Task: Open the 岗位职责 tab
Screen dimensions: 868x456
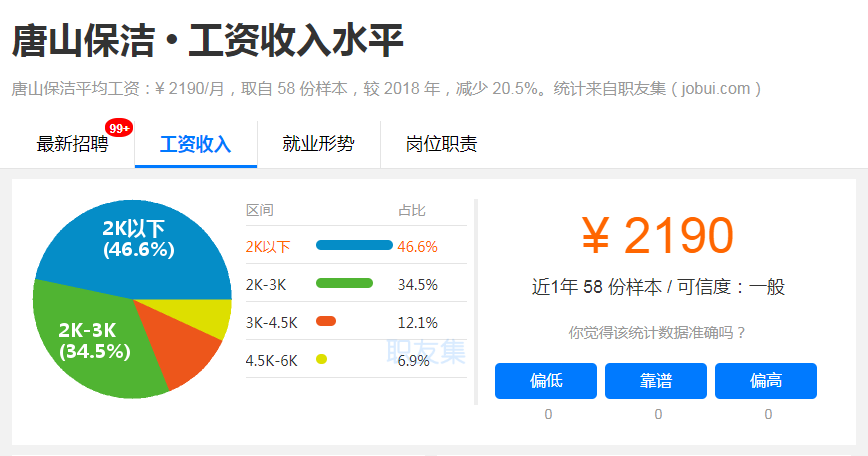Action: click(x=441, y=144)
